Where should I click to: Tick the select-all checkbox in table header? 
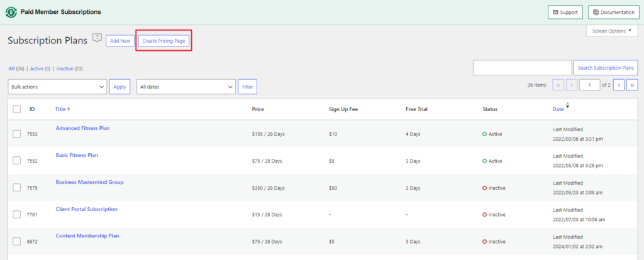click(x=17, y=109)
